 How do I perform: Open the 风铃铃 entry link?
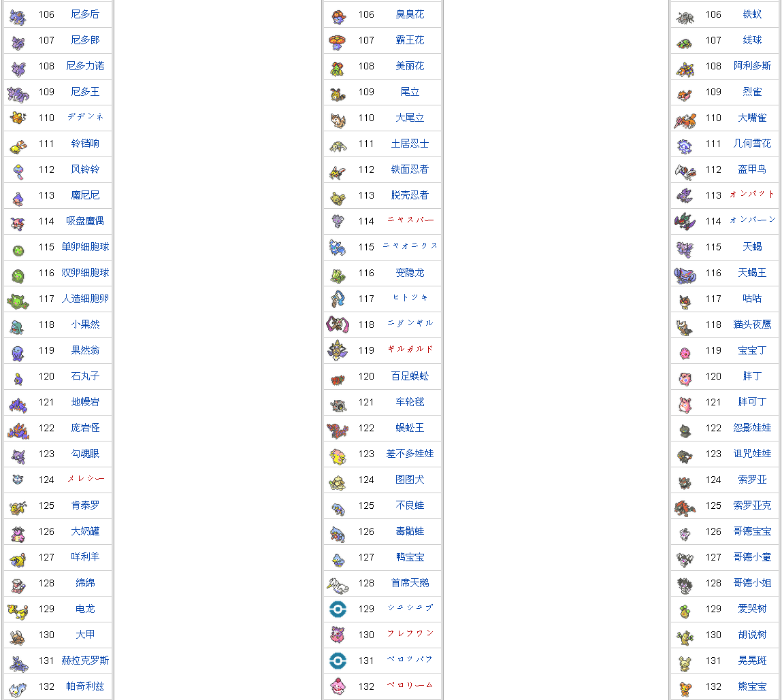[85, 169]
